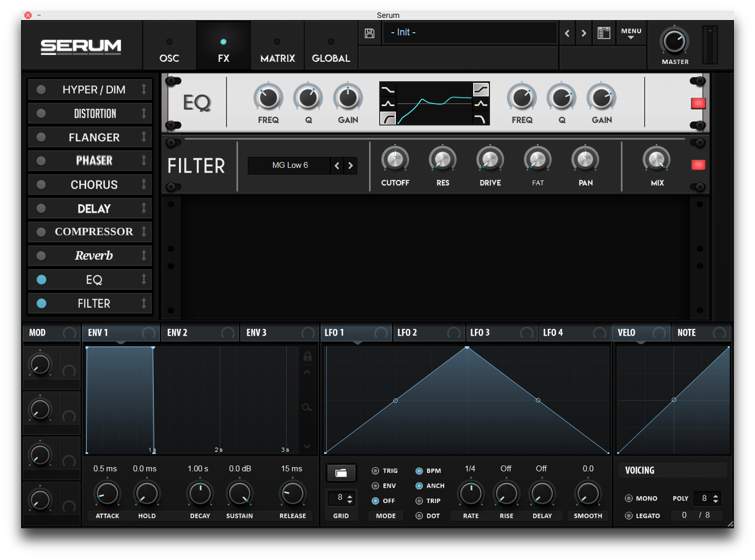
Task: Reorder the DISTORTION effect arrows
Action: pos(144,113)
